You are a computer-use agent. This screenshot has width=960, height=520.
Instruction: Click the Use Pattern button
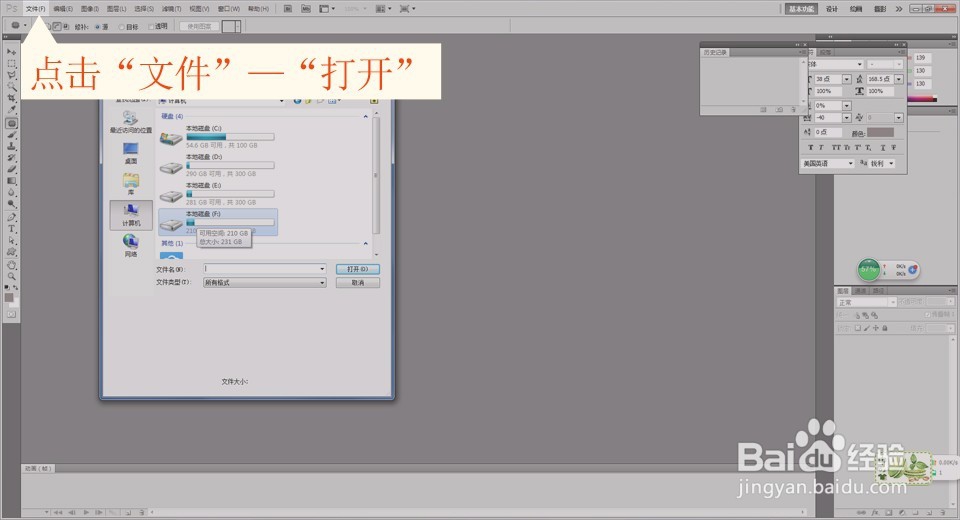pos(200,26)
